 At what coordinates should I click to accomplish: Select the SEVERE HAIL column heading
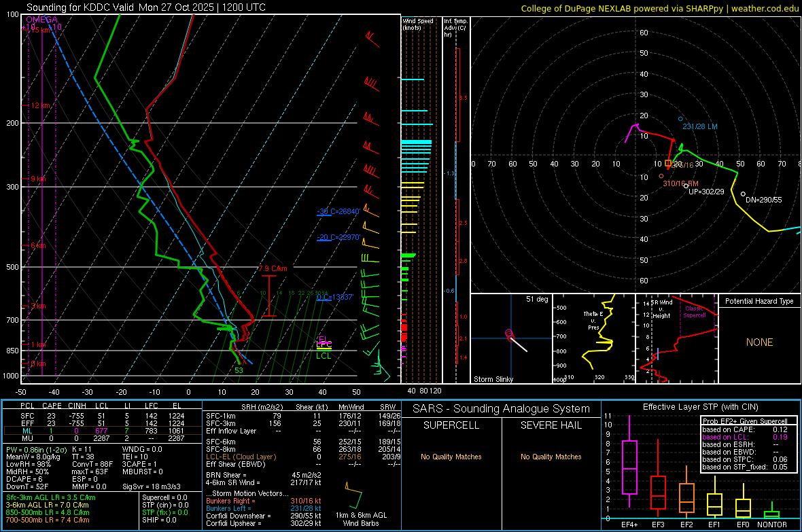551,425
